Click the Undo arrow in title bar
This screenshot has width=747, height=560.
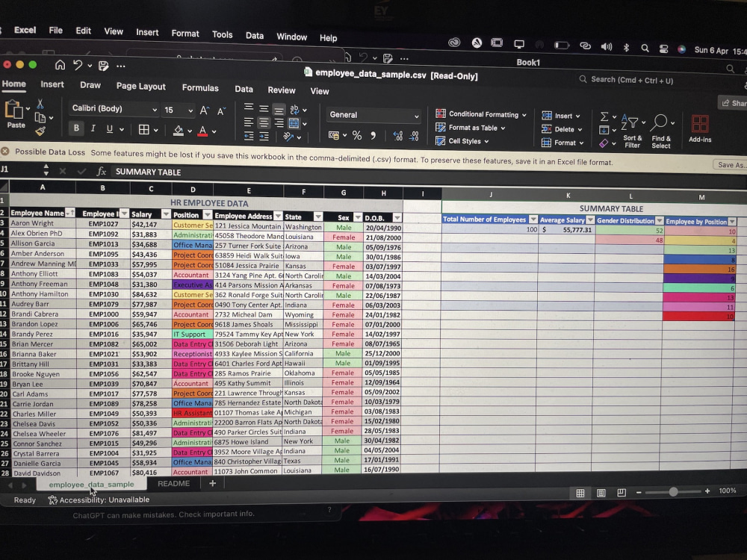coord(78,65)
